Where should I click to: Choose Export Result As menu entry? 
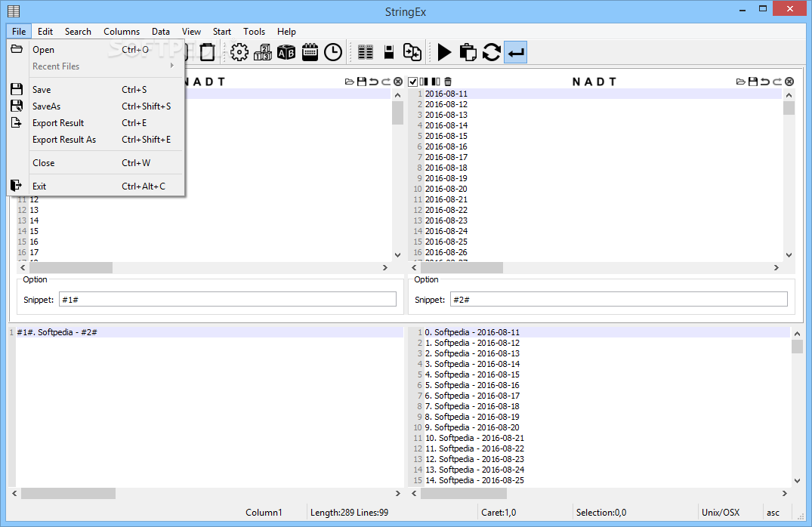tap(97, 139)
